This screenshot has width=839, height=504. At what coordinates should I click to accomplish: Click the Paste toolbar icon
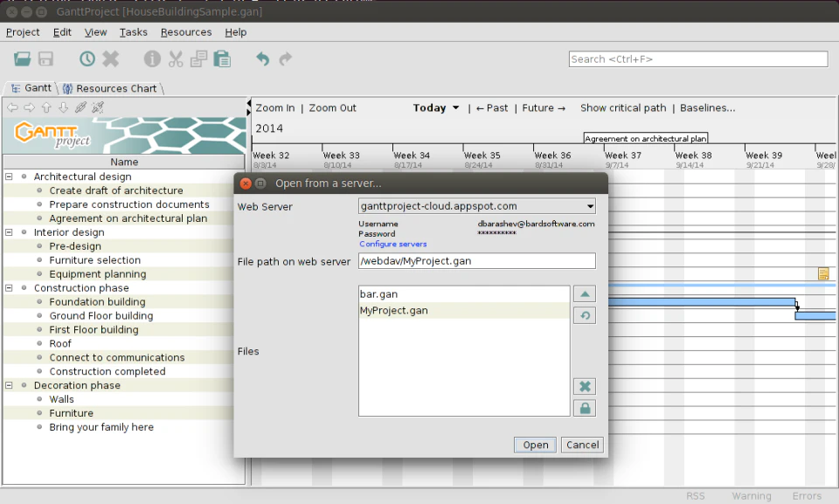click(x=221, y=59)
